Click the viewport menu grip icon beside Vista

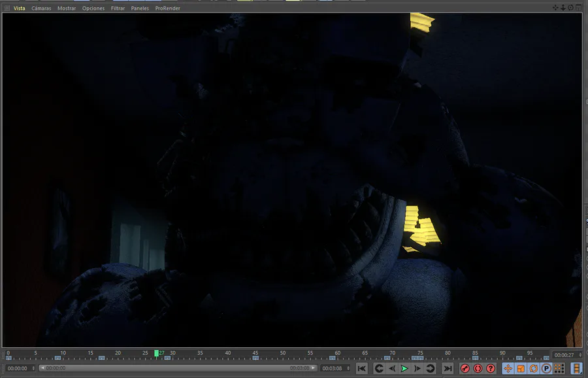coord(7,8)
